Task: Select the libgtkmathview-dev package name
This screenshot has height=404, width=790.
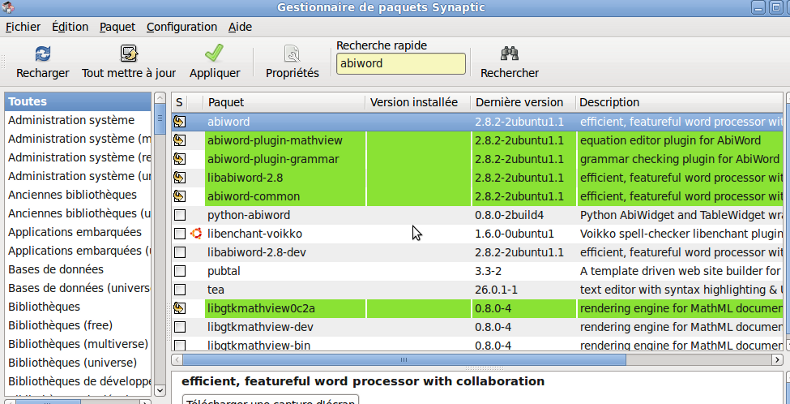Action: click(260, 327)
